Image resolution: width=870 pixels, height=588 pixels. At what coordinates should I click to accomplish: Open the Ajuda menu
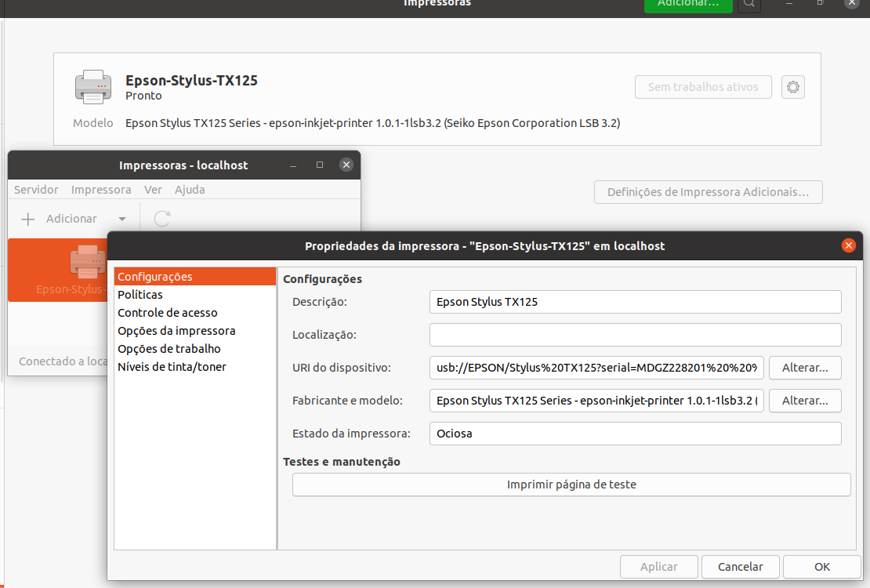point(190,190)
